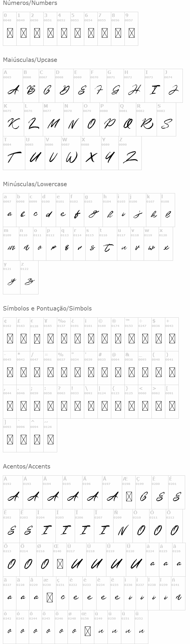Select the uppercase H glyph cell

134,86
